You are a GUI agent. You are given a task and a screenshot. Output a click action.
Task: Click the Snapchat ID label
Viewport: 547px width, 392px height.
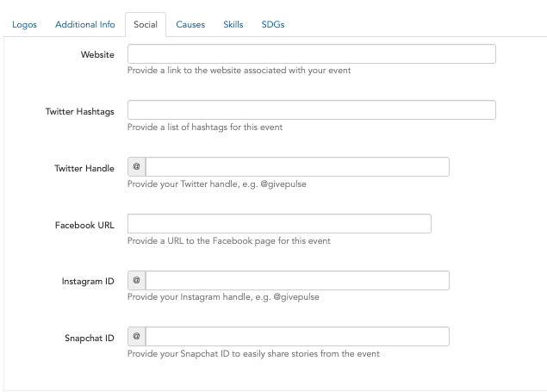(90, 339)
